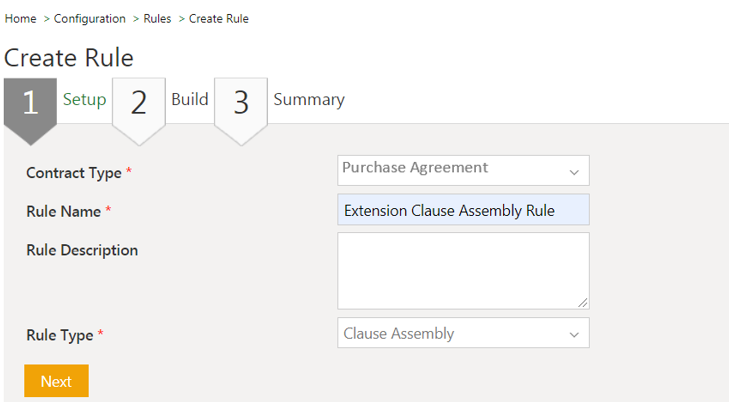Open Configuration from the breadcrumb
Viewport: 729px width, 402px height.
tap(90, 19)
